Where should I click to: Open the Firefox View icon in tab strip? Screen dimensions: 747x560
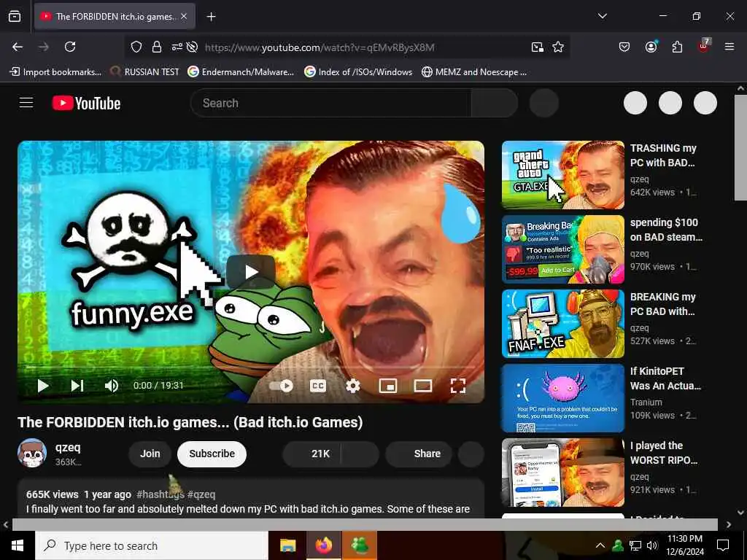point(15,16)
